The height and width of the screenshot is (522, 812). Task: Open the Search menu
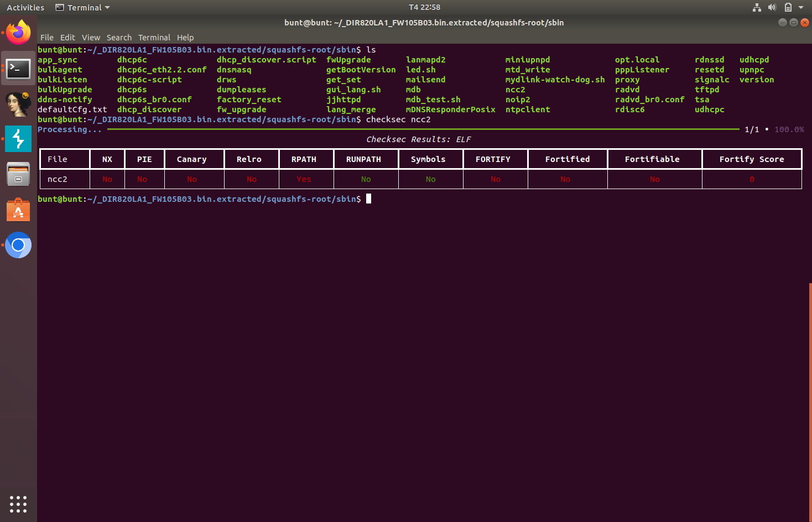[x=119, y=38]
